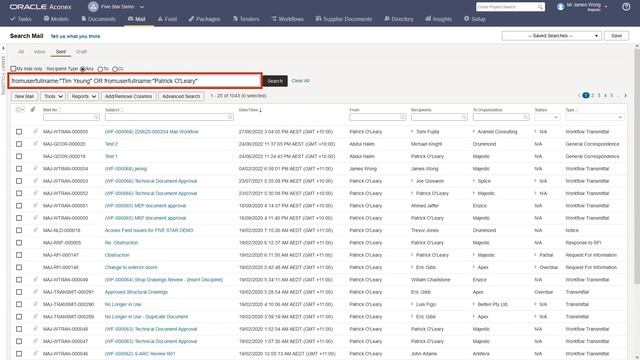Click the Mail envelope icon in navigation
The width and height of the screenshot is (640, 360).
tap(131, 19)
